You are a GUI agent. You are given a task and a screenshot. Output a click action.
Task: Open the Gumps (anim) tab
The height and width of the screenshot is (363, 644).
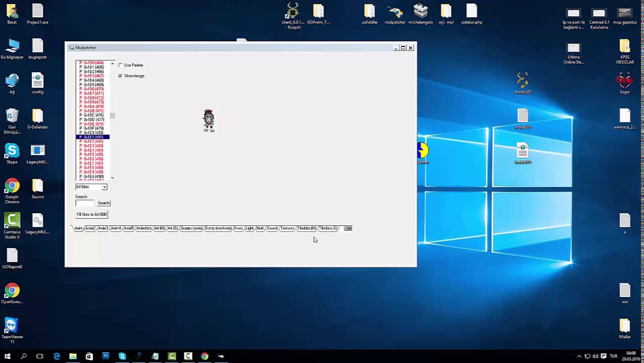coord(191,228)
